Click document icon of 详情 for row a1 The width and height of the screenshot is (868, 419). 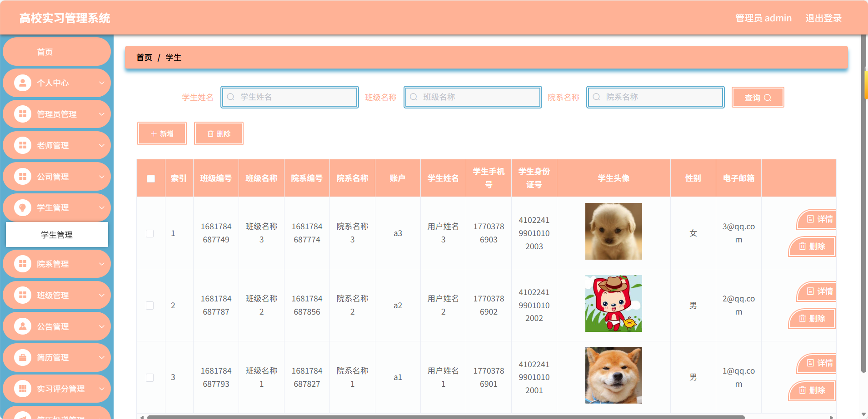tap(810, 363)
